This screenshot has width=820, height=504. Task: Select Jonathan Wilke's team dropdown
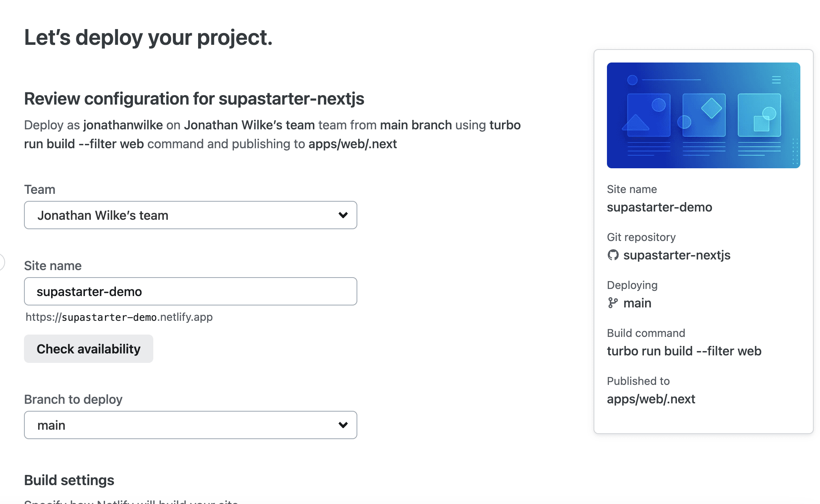191,215
